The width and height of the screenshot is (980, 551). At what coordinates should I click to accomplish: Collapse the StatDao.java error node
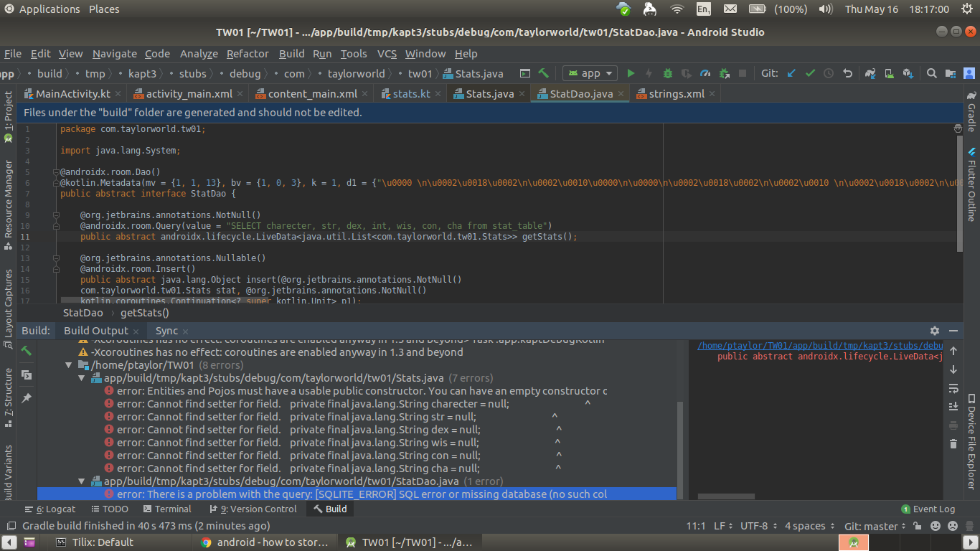point(82,481)
